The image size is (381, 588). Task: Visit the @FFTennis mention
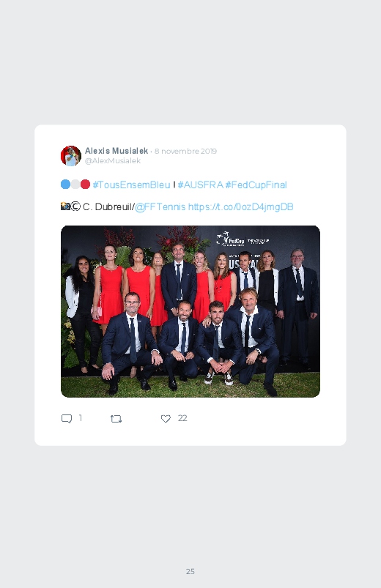[x=160, y=207]
